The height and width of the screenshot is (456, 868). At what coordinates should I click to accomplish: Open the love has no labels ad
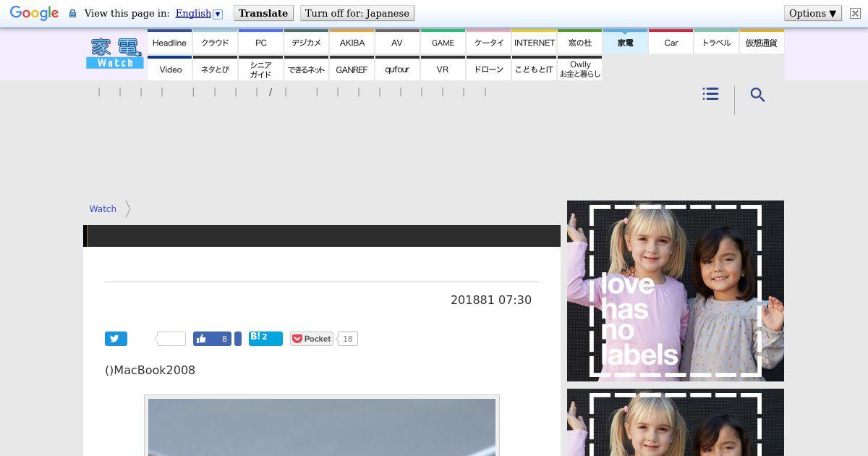(x=676, y=291)
